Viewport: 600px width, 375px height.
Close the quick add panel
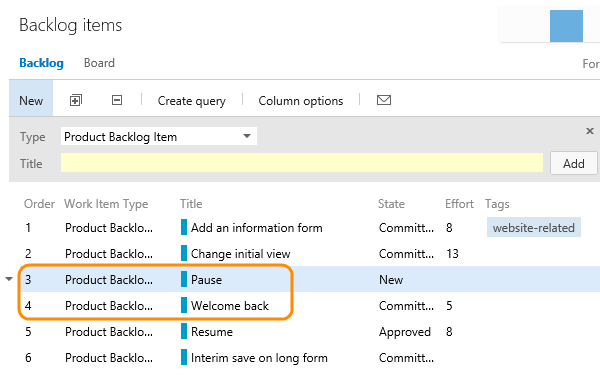pyautogui.click(x=590, y=131)
